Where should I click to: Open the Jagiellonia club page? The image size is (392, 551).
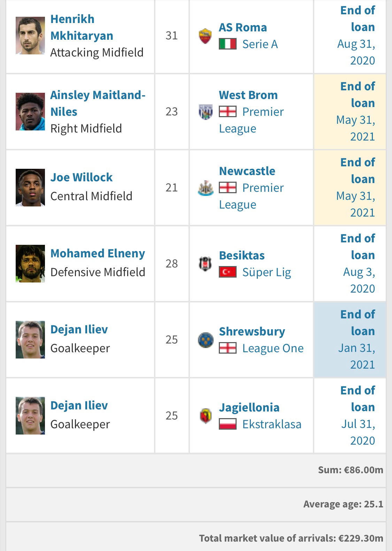[249, 408]
